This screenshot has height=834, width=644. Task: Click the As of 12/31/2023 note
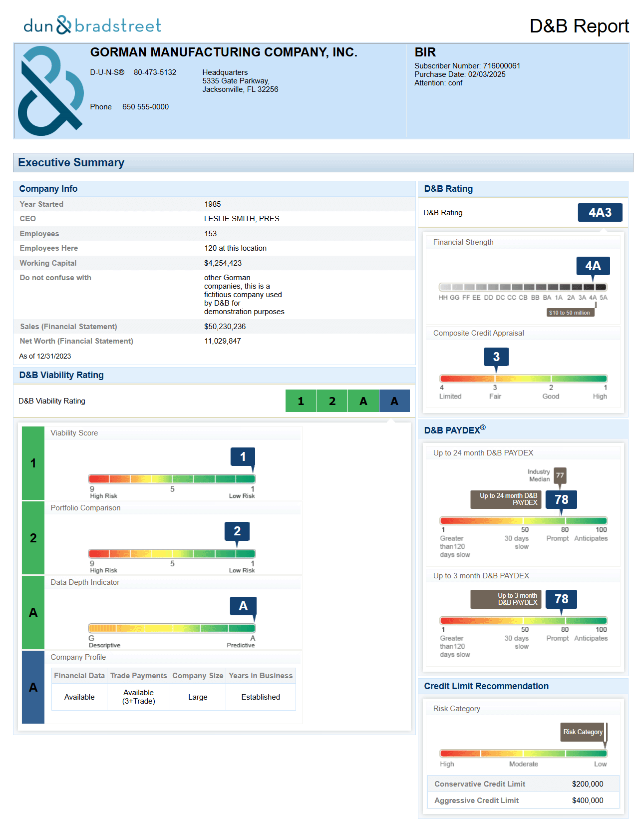point(45,356)
